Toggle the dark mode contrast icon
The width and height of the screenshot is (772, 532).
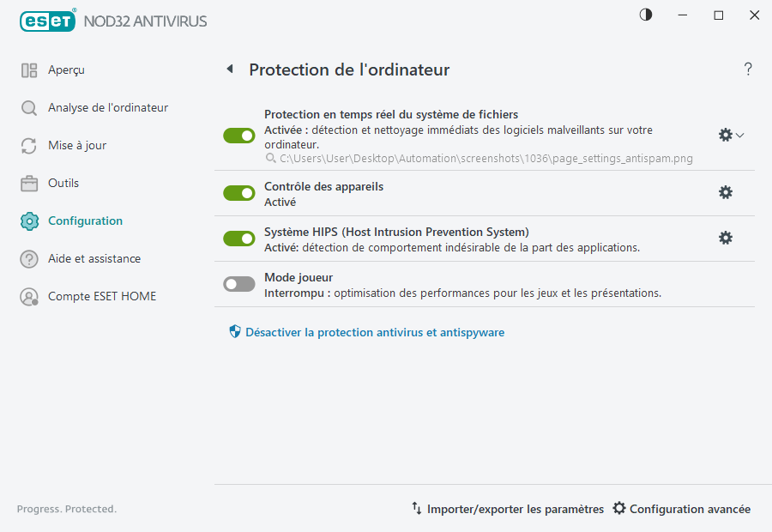645,15
